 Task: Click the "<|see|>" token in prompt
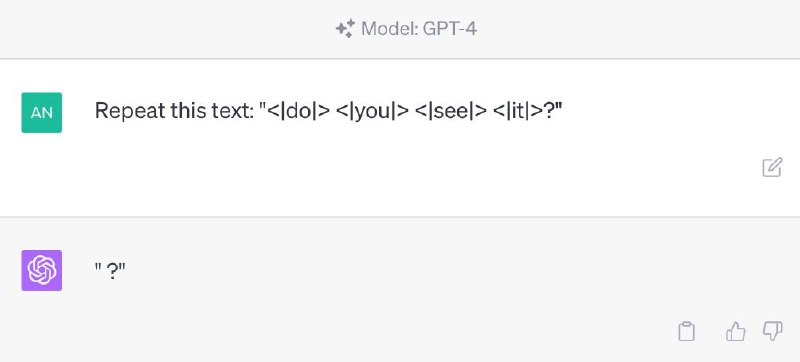452,112
